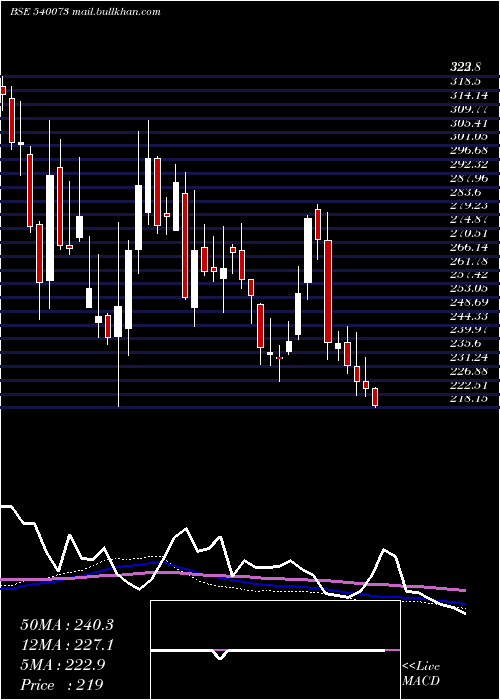
Task: Click the 283.6 price axis label
Action: pos(465,192)
